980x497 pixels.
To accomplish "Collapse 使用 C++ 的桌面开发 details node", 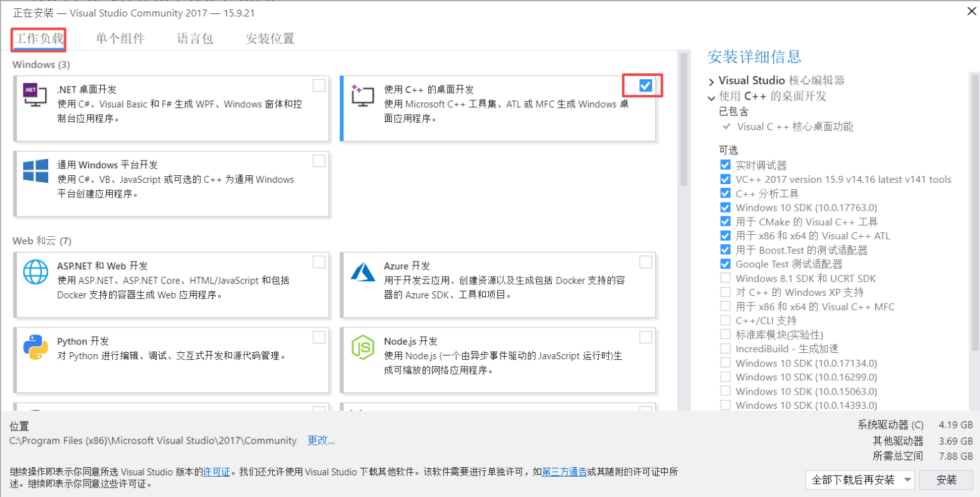I will [x=712, y=97].
